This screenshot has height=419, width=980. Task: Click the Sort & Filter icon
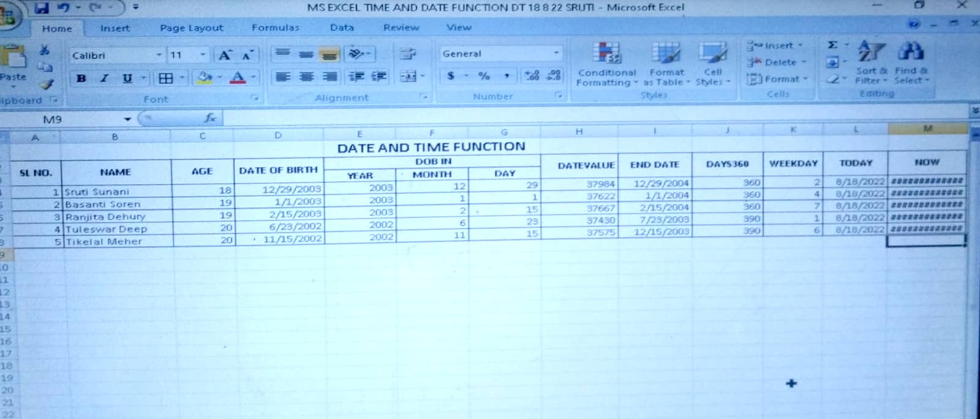coord(871,51)
